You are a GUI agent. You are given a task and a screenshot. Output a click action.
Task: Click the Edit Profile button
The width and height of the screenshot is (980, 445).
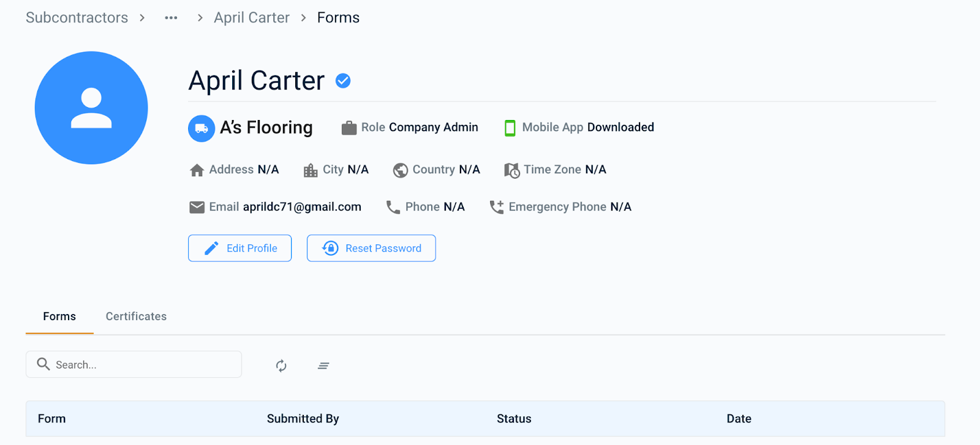239,248
